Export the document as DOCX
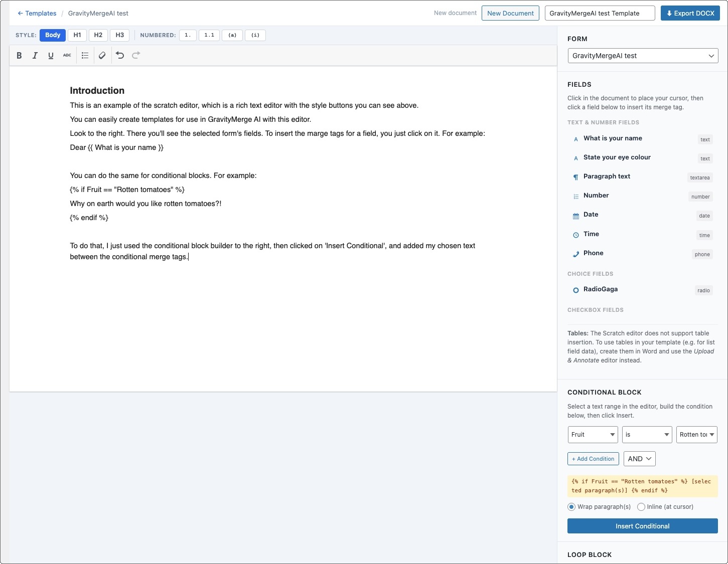The height and width of the screenshot is (564, 728). point(690,13)
